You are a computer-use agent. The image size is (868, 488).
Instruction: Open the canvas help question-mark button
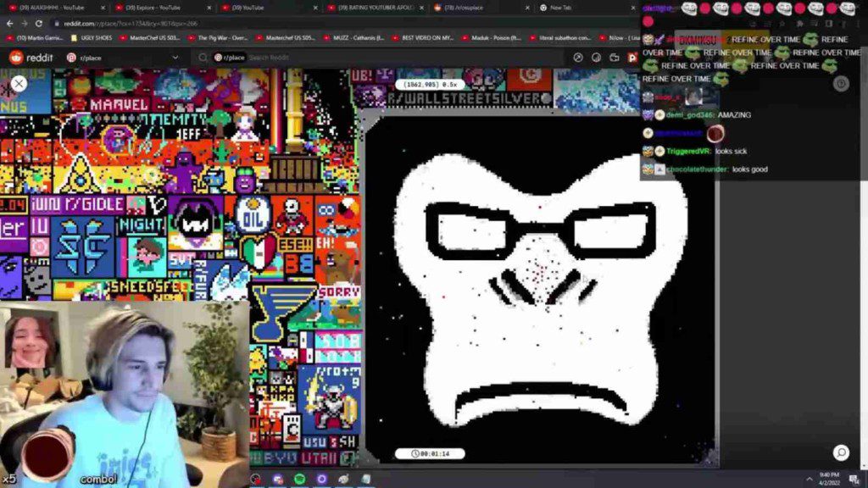pyautogui.click(x=841, y=84)
